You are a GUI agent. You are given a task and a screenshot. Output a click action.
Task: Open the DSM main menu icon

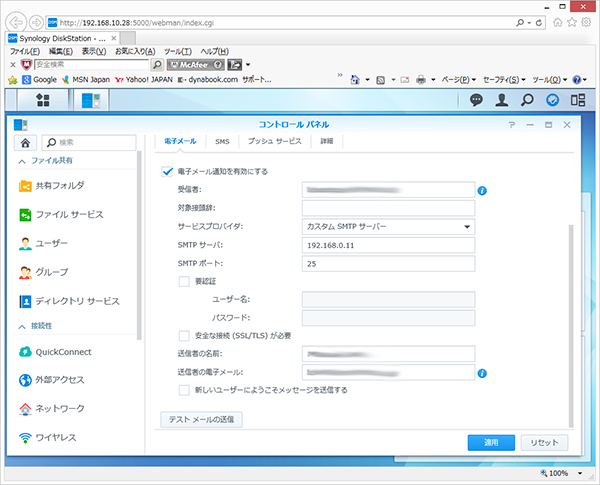(x=42, y=100)
